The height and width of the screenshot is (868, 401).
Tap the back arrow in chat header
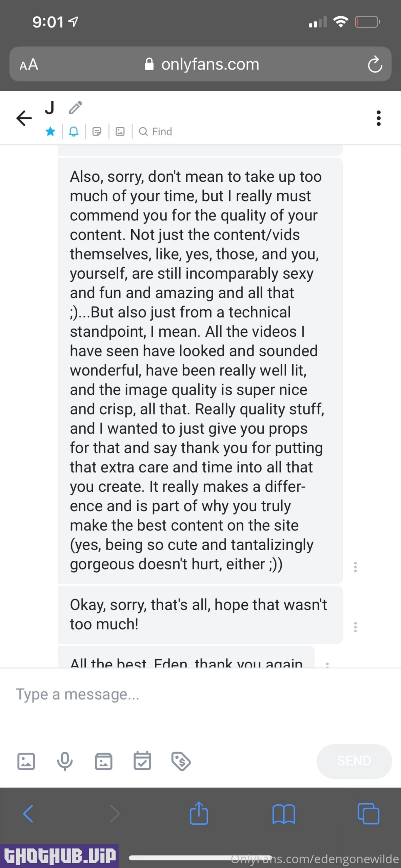click(x=24, y=118)
